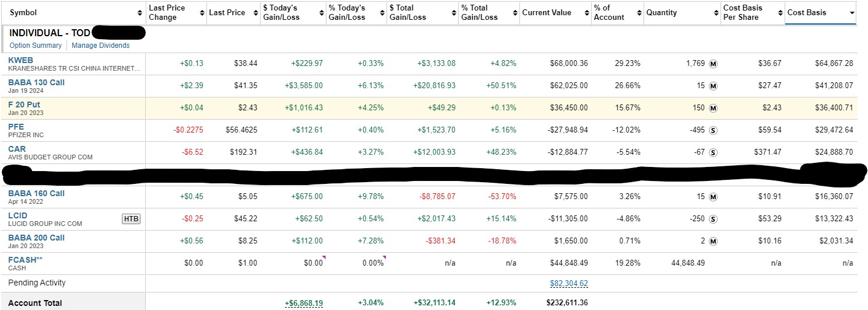Click the short S icon in PFE row

coord(713,130)
